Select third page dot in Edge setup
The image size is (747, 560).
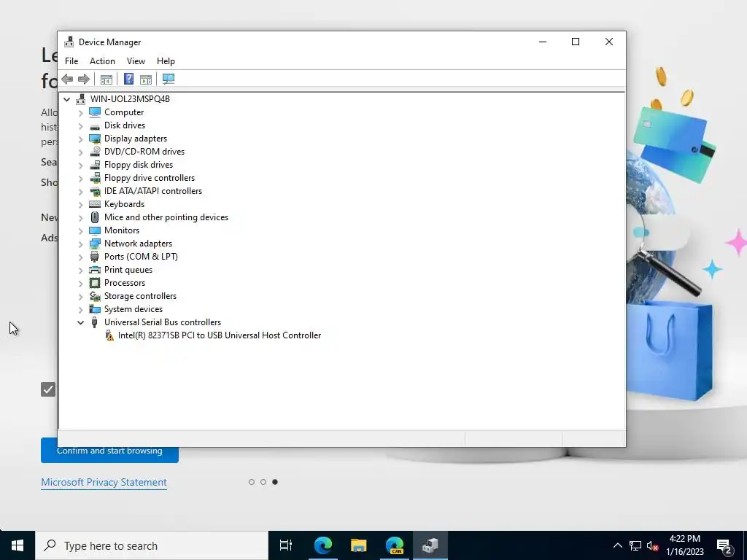[275, 482]
